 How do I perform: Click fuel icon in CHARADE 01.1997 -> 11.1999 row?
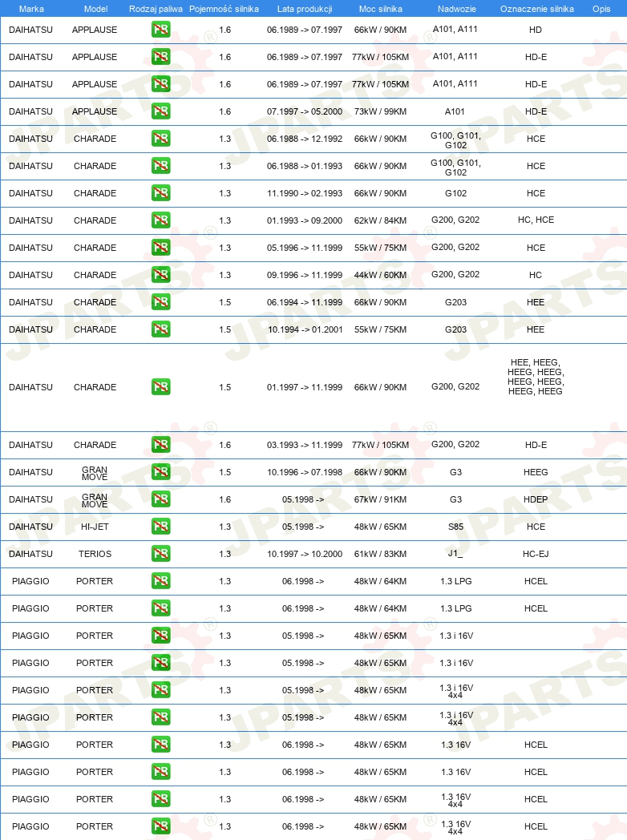click(161, 387)
